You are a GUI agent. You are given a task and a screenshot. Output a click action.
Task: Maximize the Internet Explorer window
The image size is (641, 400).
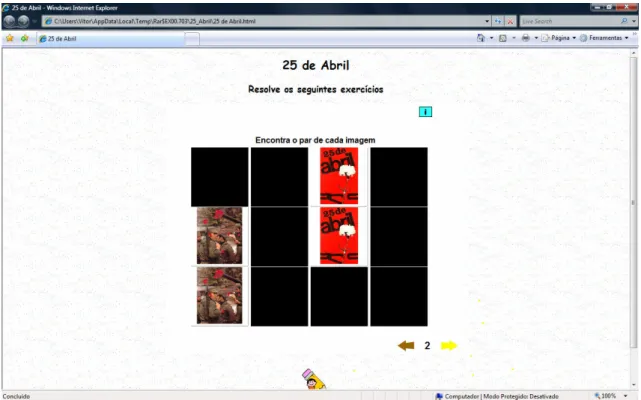610,7
